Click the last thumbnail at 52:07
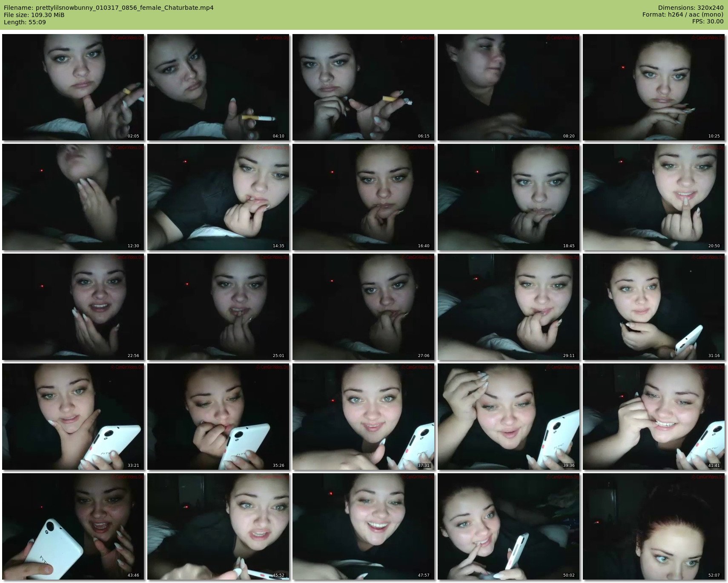Viewport: 728px width, 583px height. [653, 526]
